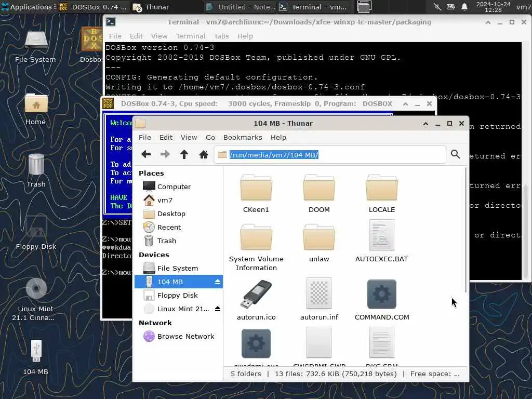The height and width of the screenshot is (399, 532).
Task: Select 104 MB device in sidebar
Action: (x=179, y=282)
